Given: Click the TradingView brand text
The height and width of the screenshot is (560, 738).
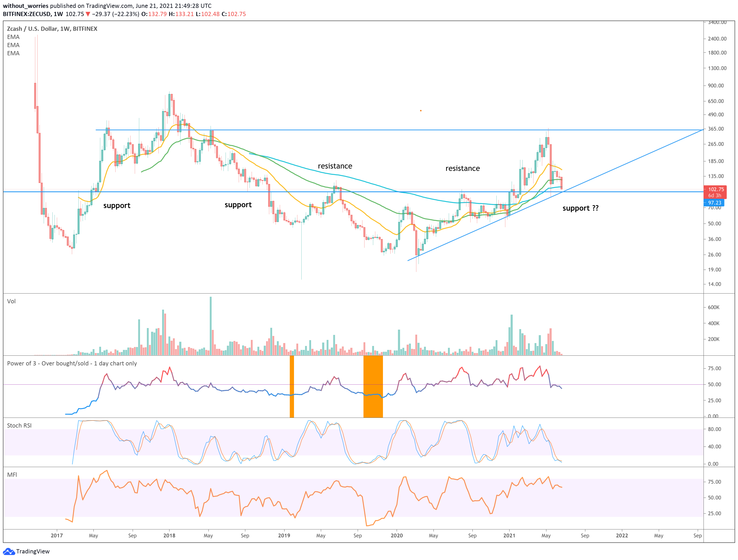Looking at the screenshot, I should [33, 551].
